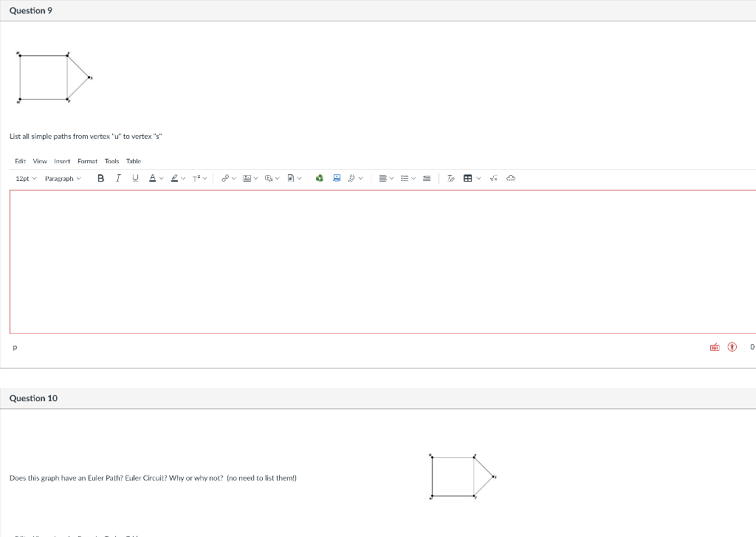The width and height of the screenshot is (756, 537).
Task: Click the Question 10 header bar
Action: [34, 397]
